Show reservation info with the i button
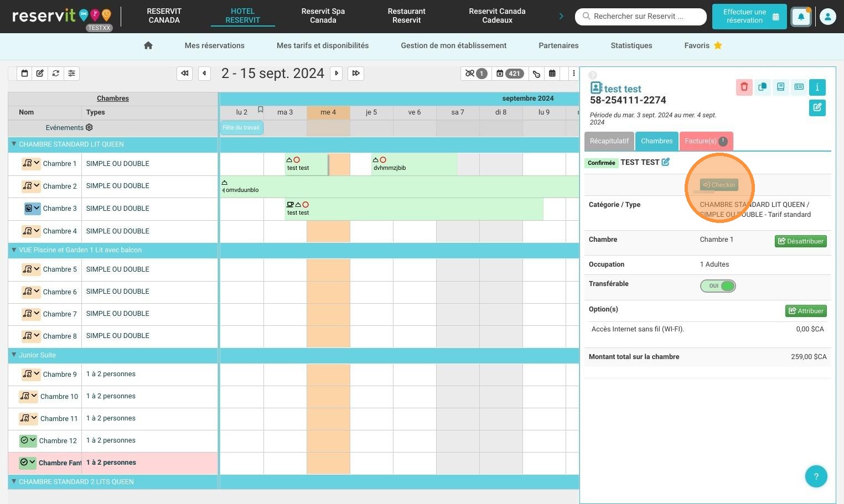This screenshot has width=844, height=504. click(817, 87)
